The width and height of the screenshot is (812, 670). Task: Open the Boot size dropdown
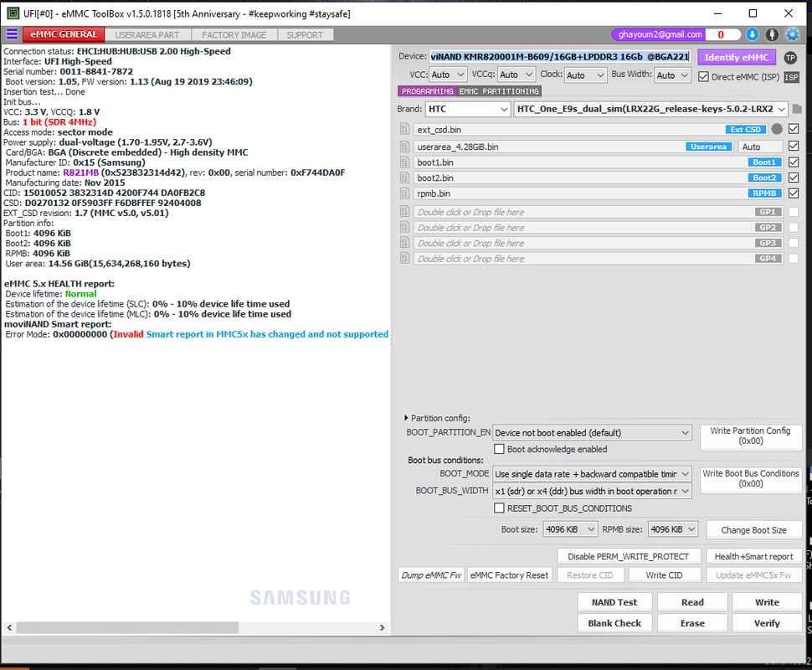(x=570, y=529)
